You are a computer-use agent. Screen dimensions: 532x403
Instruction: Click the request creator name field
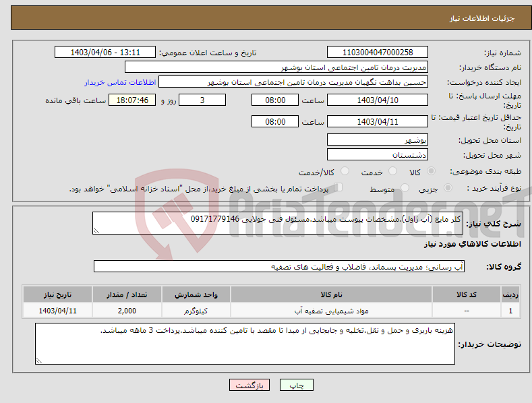pyautogui.click(x=293, y=82)
